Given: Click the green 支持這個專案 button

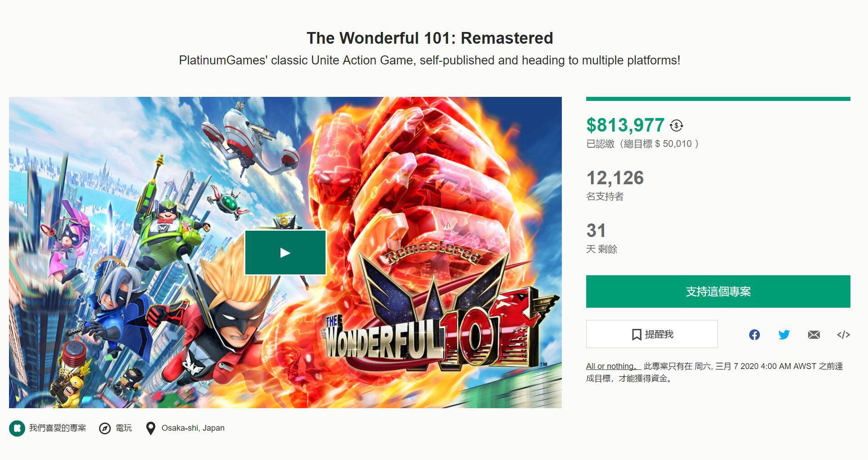Looking at the screenshot, I should point(718,291).
